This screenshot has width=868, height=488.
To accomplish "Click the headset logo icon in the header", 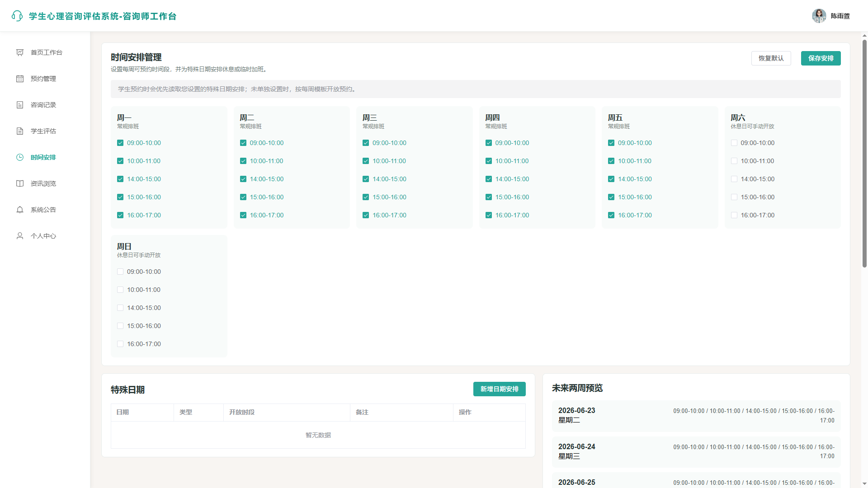I will [x=17, y=16].
